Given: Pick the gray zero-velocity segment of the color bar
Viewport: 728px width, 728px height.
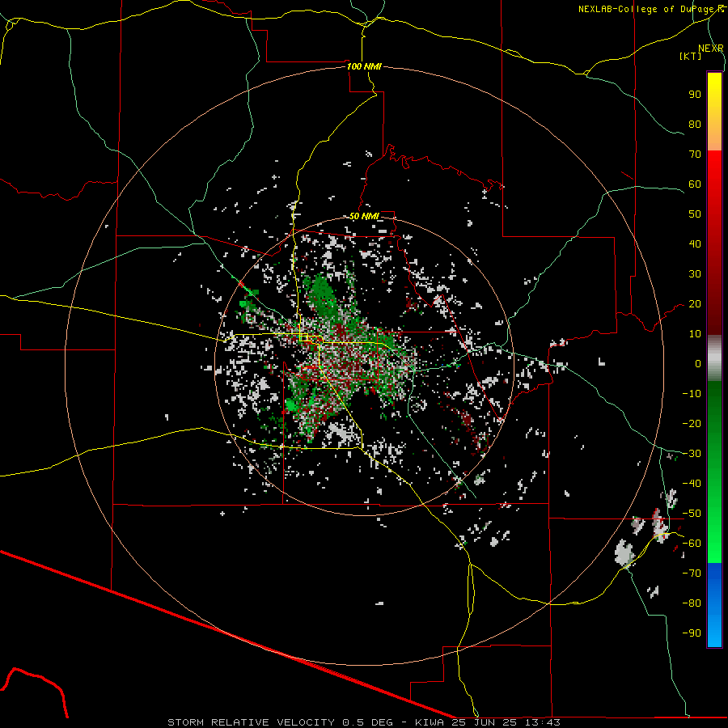Looking at the screenshot, I should tap(714, 358).
